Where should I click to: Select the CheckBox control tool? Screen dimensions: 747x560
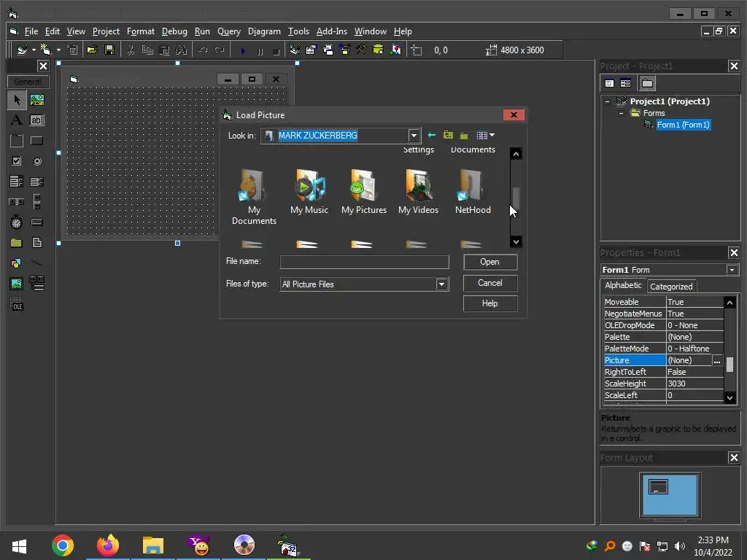pos(17,161)
